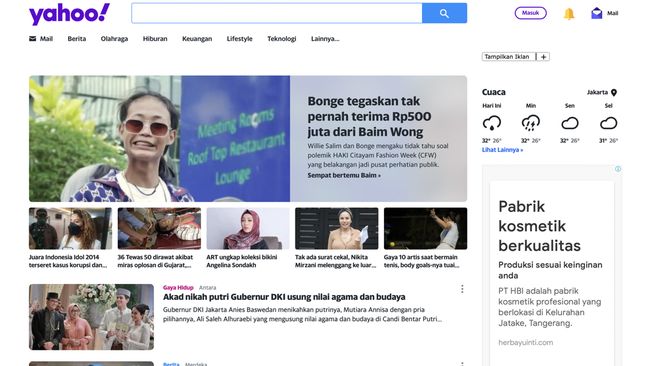The width and height of the screenshot is (650, 366).
Task: Open the Lainnya... navigation menu
Action: click(325, 39)
